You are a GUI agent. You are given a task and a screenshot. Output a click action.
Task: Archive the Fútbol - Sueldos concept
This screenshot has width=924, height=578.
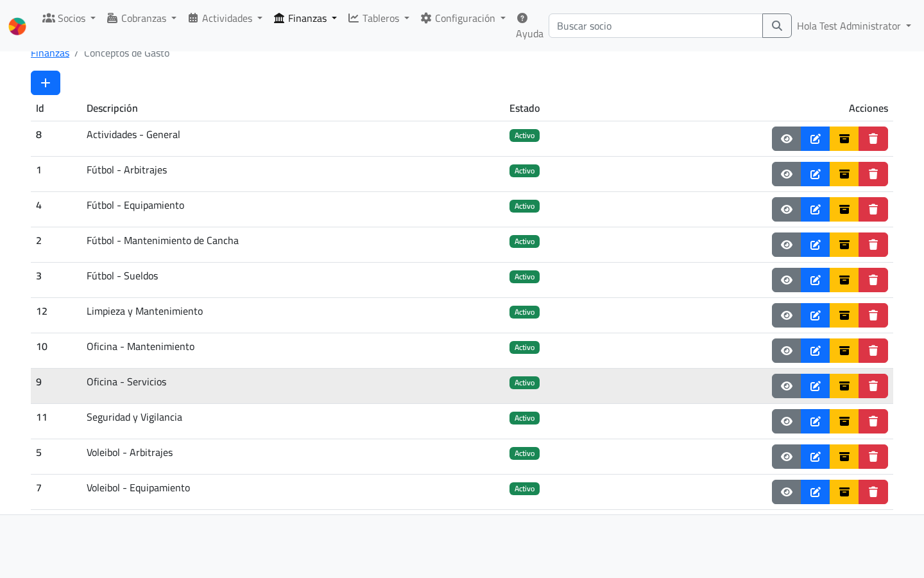844,280
